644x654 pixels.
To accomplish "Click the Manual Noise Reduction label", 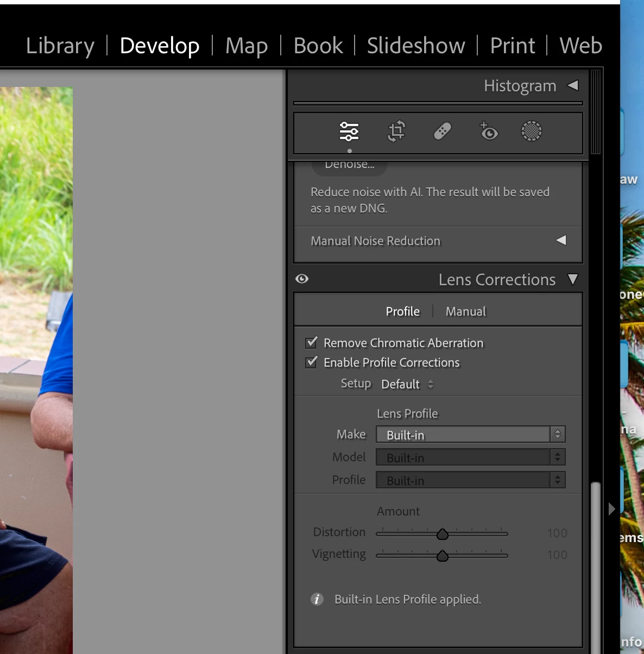I will point(375,241).
